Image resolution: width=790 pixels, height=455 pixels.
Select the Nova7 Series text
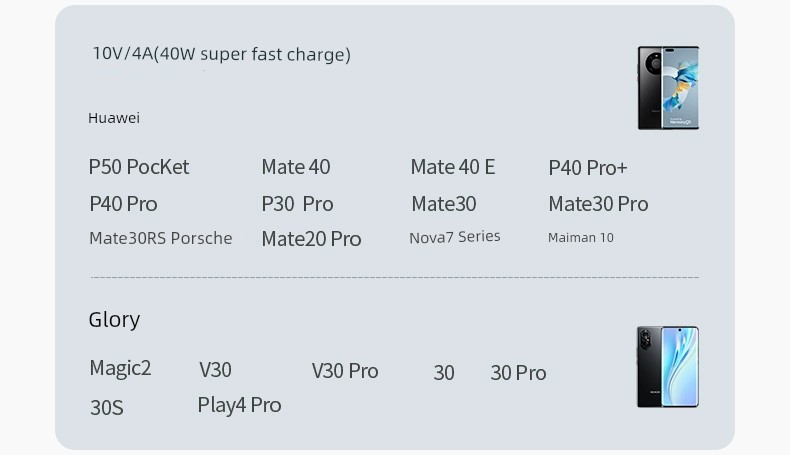(454, 237)
